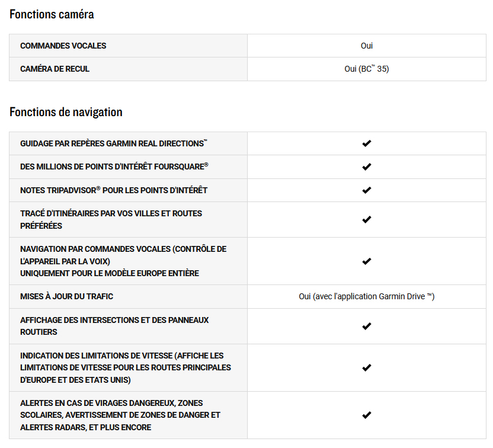Click NOTES TRIPADVISOR POUR LES POINTS D'INTÉRÊT text
Viewport: 493px width, 448px height.
[114, 190]
